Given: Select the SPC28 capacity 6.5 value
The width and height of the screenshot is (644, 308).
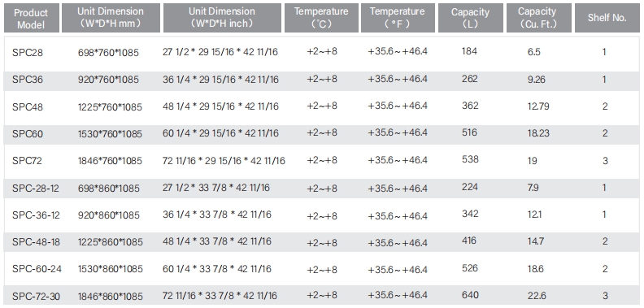Looking at the screenshot, I should click(534, 52).
